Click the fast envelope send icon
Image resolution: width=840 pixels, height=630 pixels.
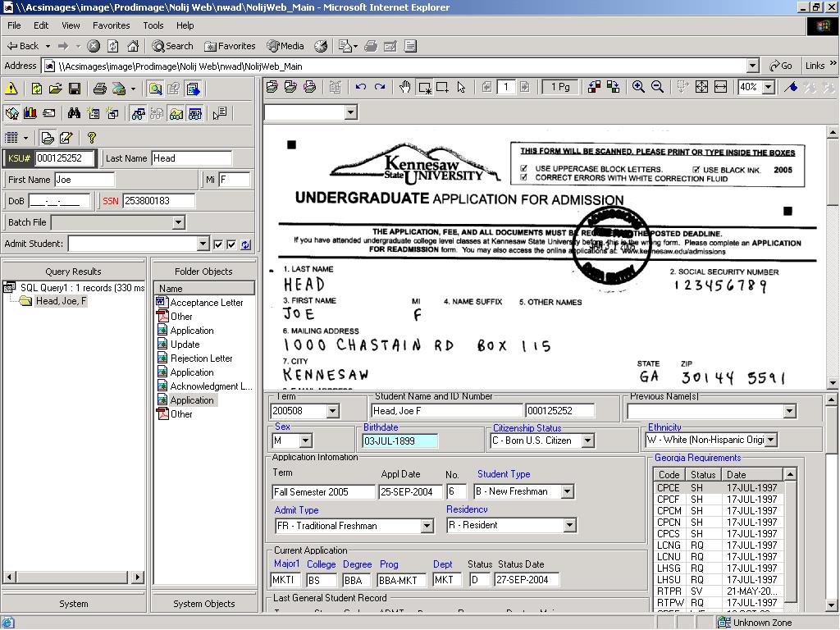(x=48, y=113)
